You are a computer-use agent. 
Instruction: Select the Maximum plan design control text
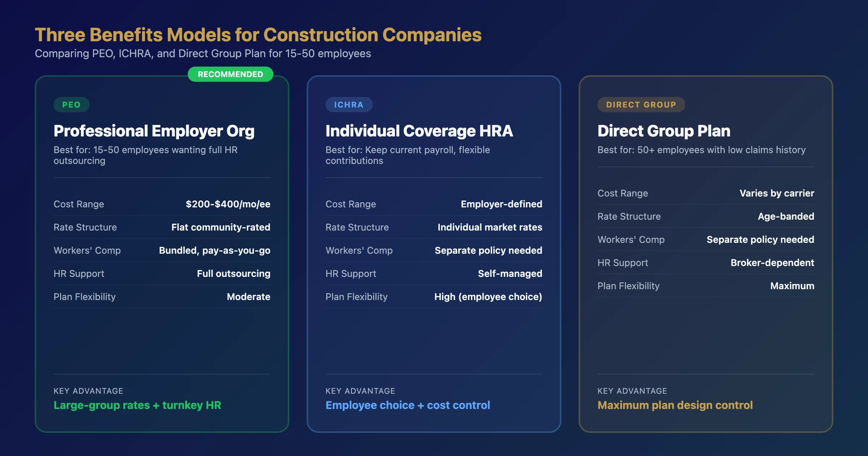pyautogui.click(x=675, y=405)
